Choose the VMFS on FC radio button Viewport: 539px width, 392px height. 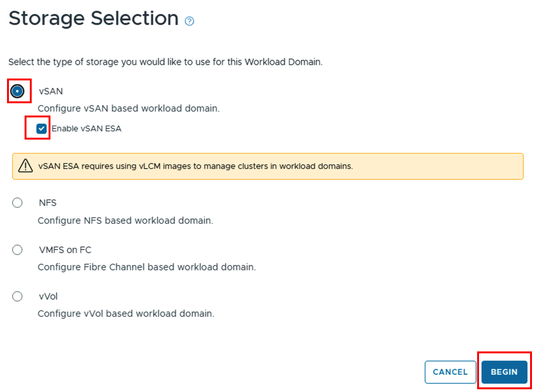pyautogui.click(x=17, y=250)
